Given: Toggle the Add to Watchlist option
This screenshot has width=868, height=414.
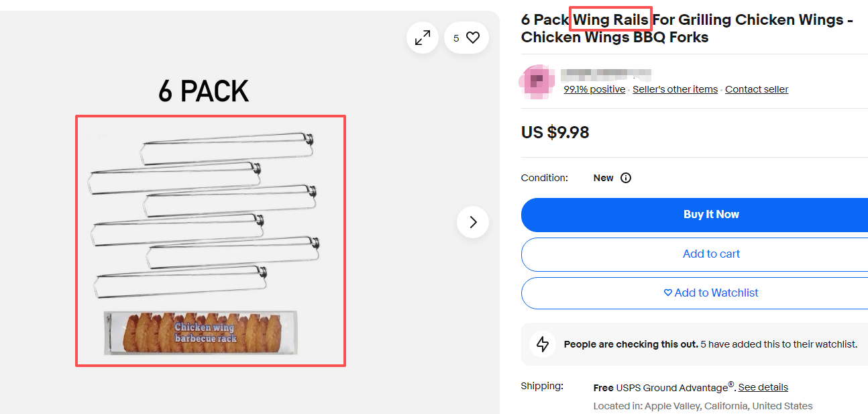Looking at the screenshot, I should point(711,293).
